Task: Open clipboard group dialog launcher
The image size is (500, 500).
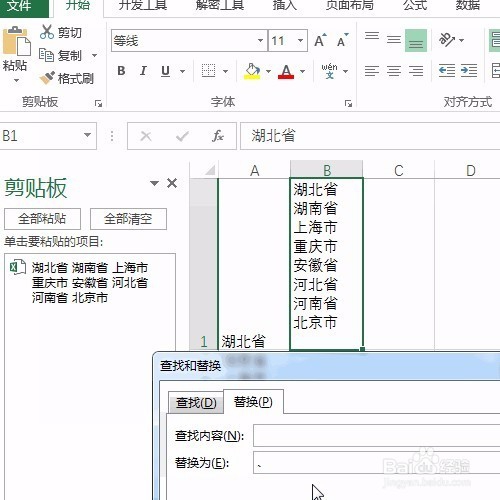Action: pos(98,103)
